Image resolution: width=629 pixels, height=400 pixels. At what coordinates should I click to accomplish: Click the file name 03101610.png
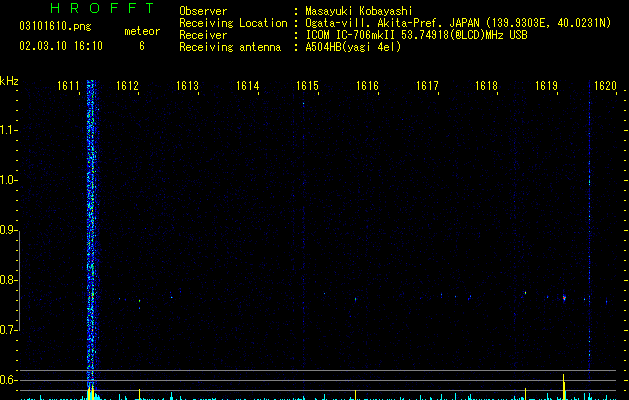coord(55,27)
